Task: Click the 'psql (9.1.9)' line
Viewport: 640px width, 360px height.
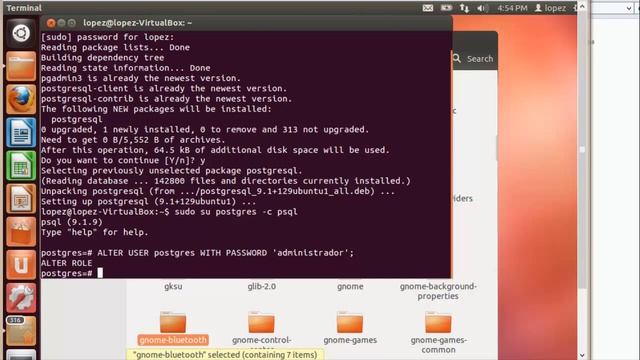Action: click(x=72, y=222)
